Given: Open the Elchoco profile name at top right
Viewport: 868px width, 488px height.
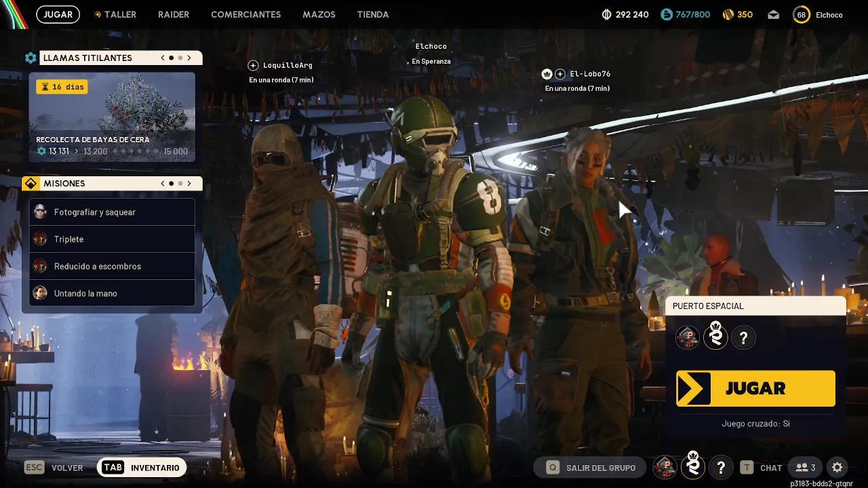Looking at the screenshot, I should (829, 14).
